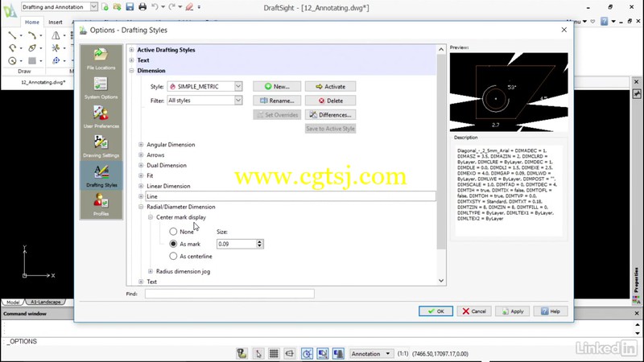Expand Active Drafting Styles section
Viewport: 644px width, 362px height.
tap(132, 50)
